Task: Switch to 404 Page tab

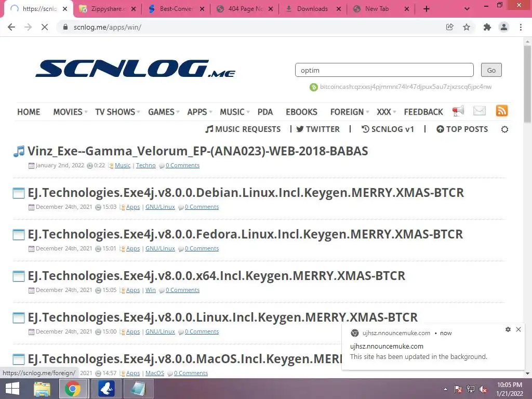Action: 245,9
